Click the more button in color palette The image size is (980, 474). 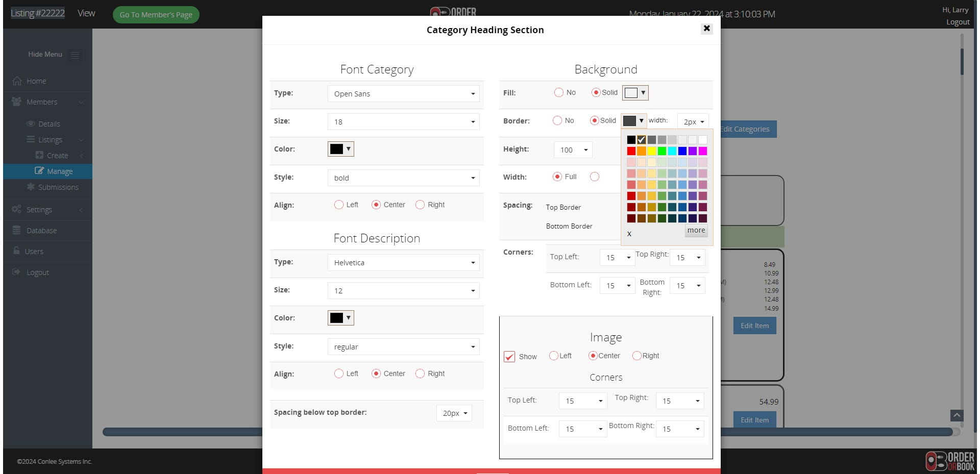click(696, 231)
